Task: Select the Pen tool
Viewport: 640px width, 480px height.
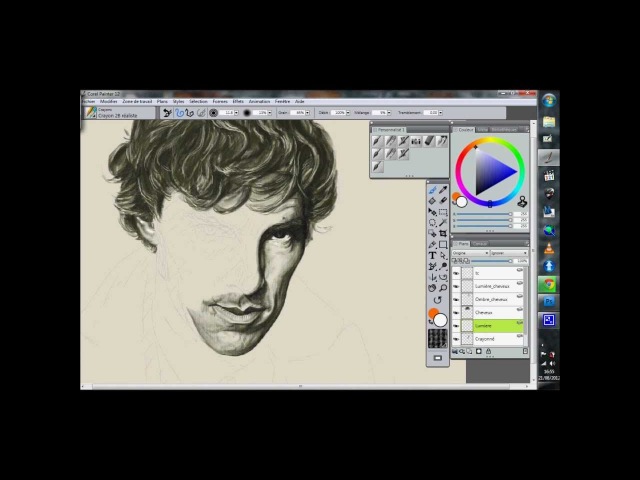Action: [432, 244]
